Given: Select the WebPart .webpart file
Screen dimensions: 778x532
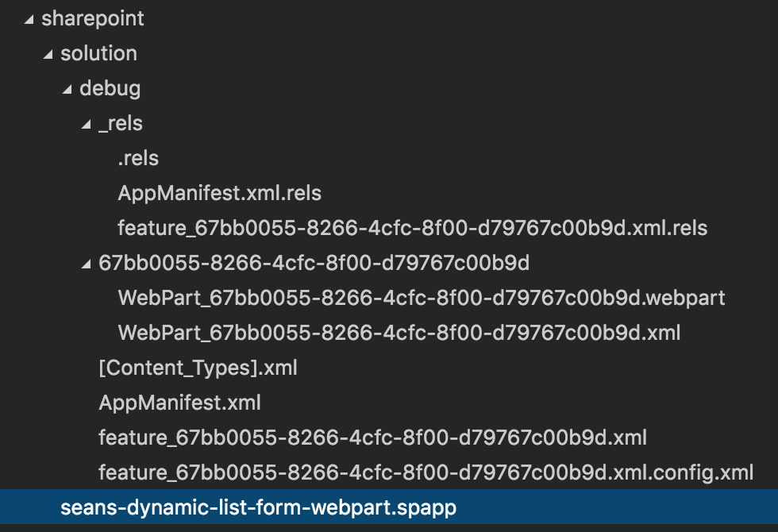Looking at the screenshot, I should [x=422, y=298].
